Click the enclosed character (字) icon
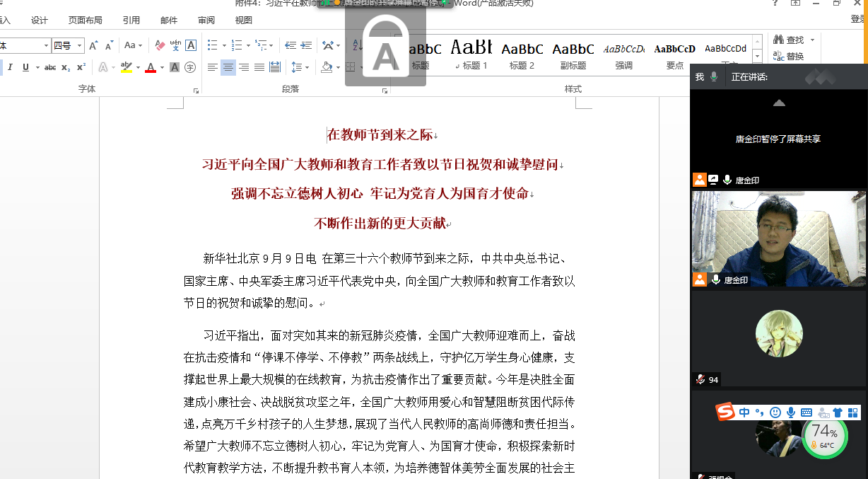The image size is (868, 479). pyautogui.click(x=190, y=68)
